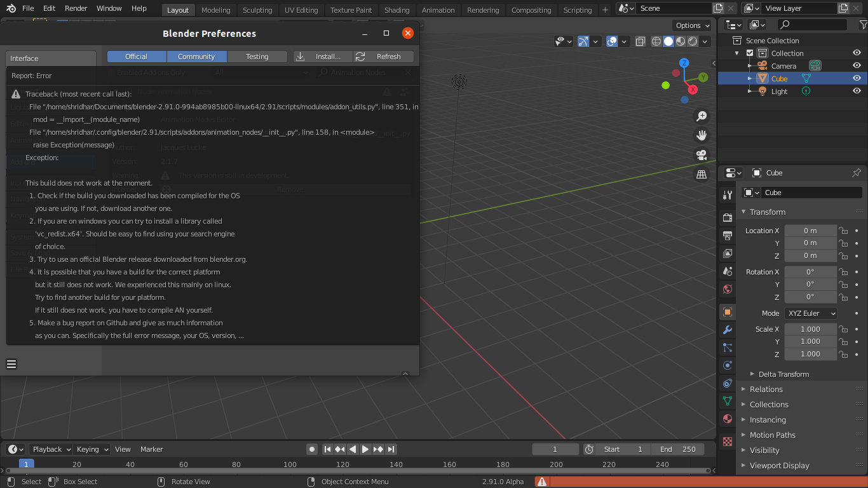The height and width of the screenshot is (488, 868).
Task: Toggle the Camera visibility eye icon
Action: [x=856, y=65]
